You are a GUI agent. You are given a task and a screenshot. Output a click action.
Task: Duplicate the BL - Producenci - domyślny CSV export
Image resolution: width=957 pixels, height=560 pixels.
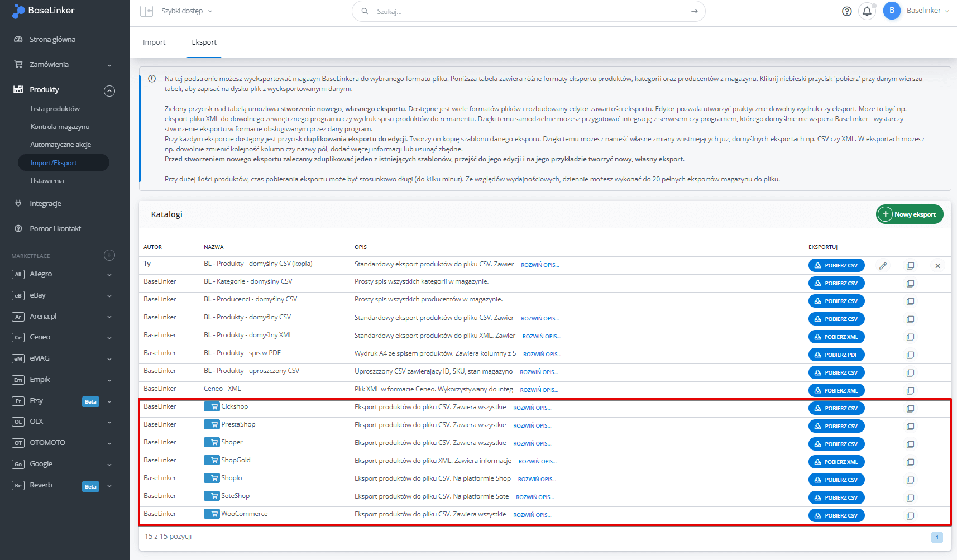click(910, 301)
